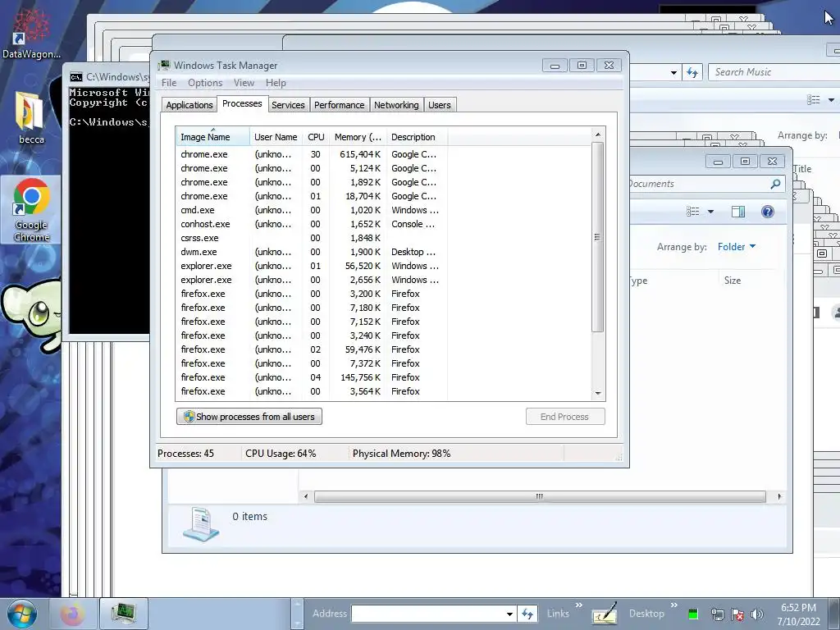Click refresh button beside Search Music

(692, 72)
